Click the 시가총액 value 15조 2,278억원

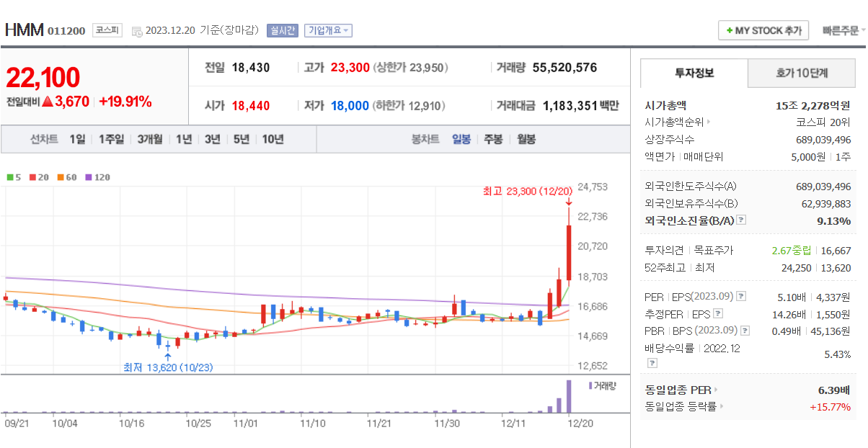tap(813, 105)
